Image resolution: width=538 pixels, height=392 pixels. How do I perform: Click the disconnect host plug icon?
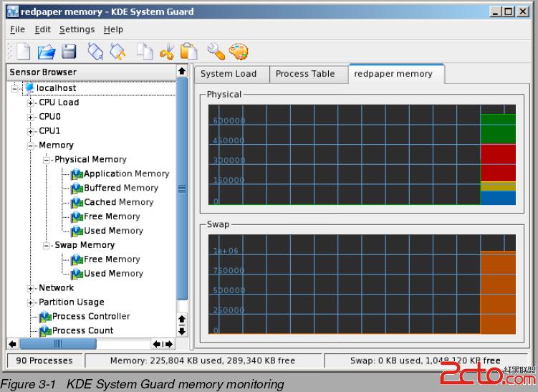117,52
